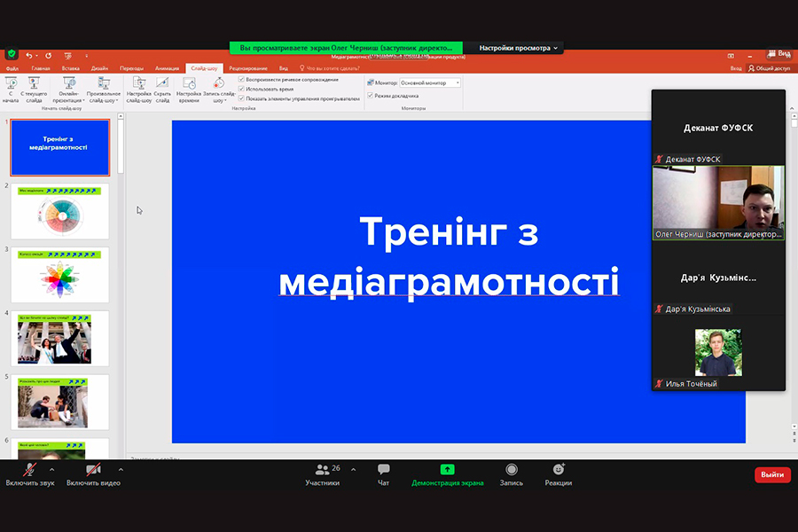This screenshot has height=532, width=798.
Task: Toggle the Режим докладчика checkbox
Action: pyautogui.click(x=370, y=96)
